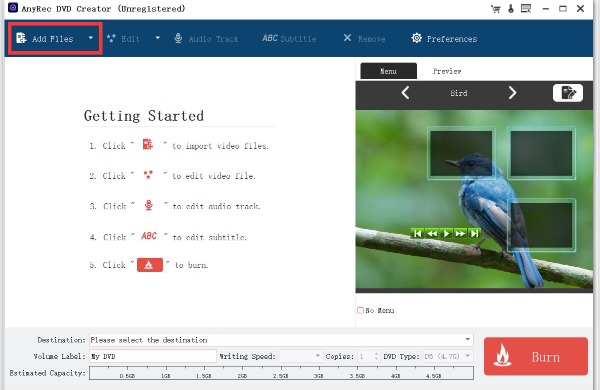Image resolution: width=600 pixels, height=390 pixels.
Task: Click the Getting Started heading
Action: coord(143,116)
